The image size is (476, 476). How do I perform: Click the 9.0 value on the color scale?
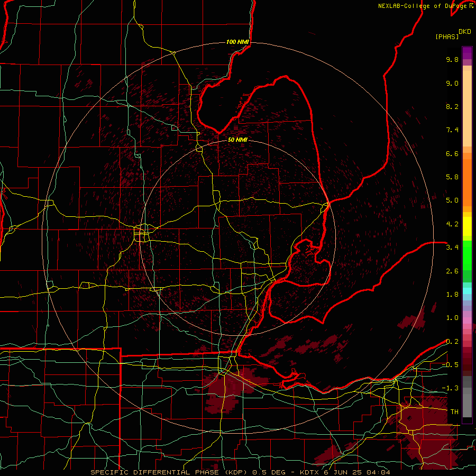point(452,83)
